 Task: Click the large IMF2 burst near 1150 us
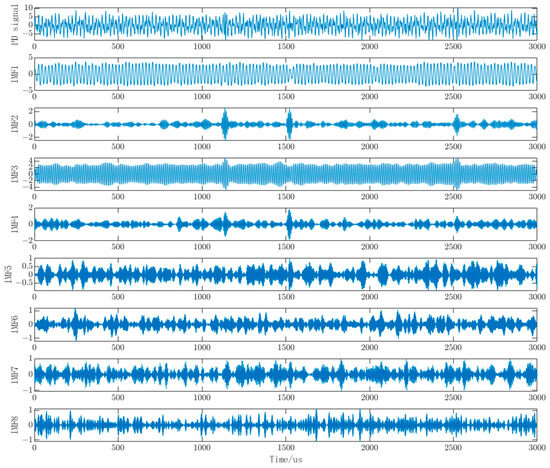225,124
